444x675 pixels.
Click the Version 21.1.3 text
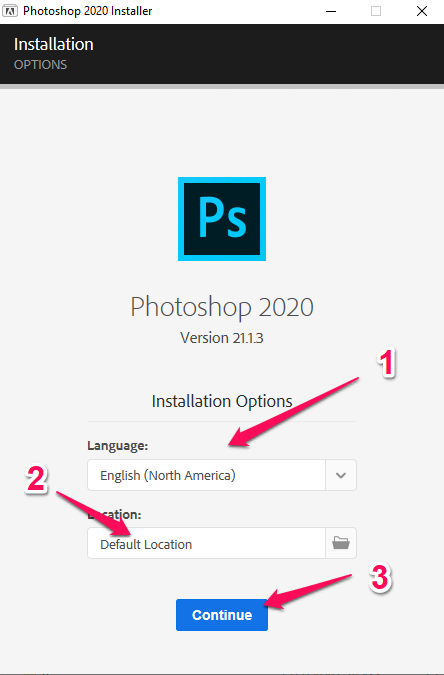(x=222, y=338)
